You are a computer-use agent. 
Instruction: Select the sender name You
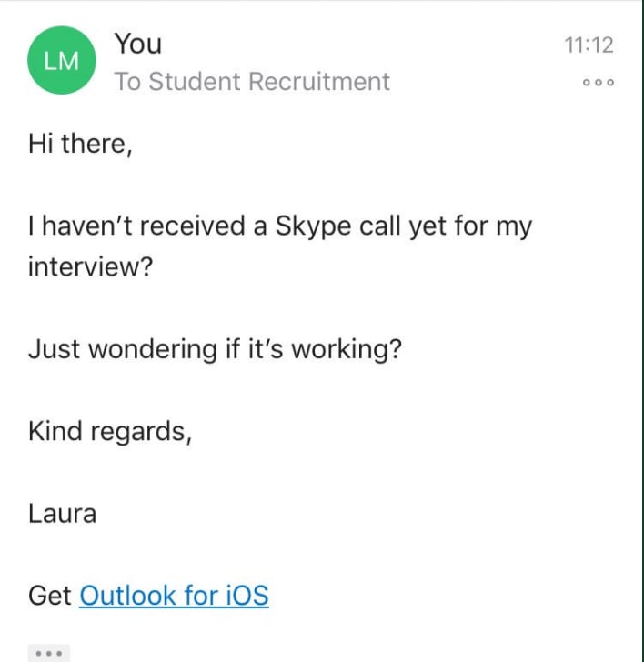pyautogui.click(x=138, y=44)
